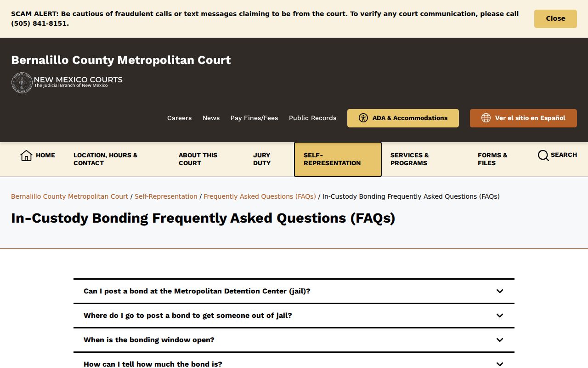Open Public Records link
The image size is (588, 368).
point(313,118)
